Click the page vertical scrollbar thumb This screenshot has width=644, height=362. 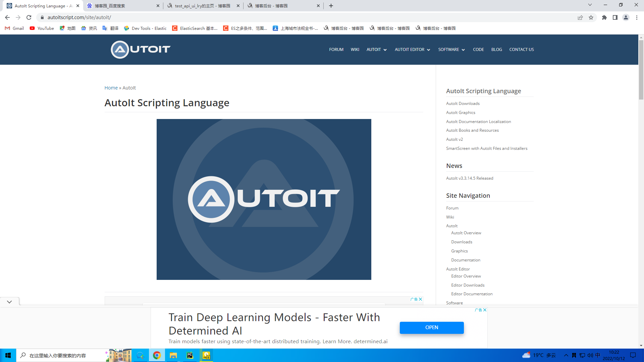(641, 70)
